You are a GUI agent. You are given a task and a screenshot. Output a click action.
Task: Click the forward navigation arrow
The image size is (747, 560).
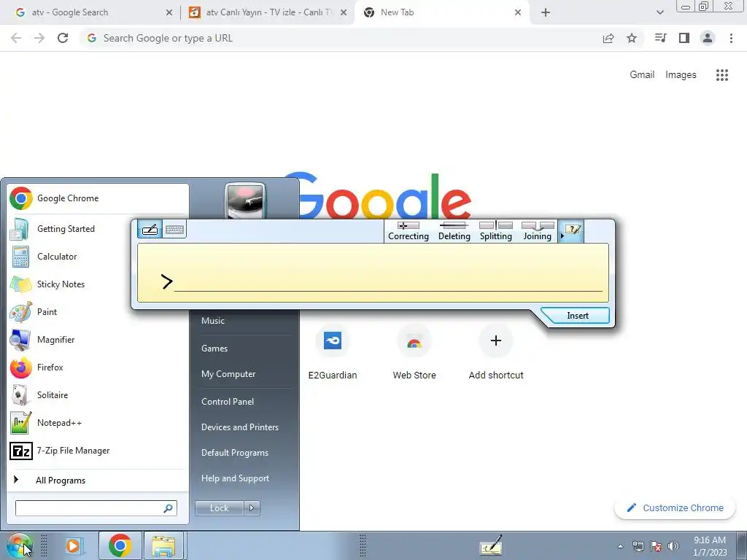(x=39, y=38)
